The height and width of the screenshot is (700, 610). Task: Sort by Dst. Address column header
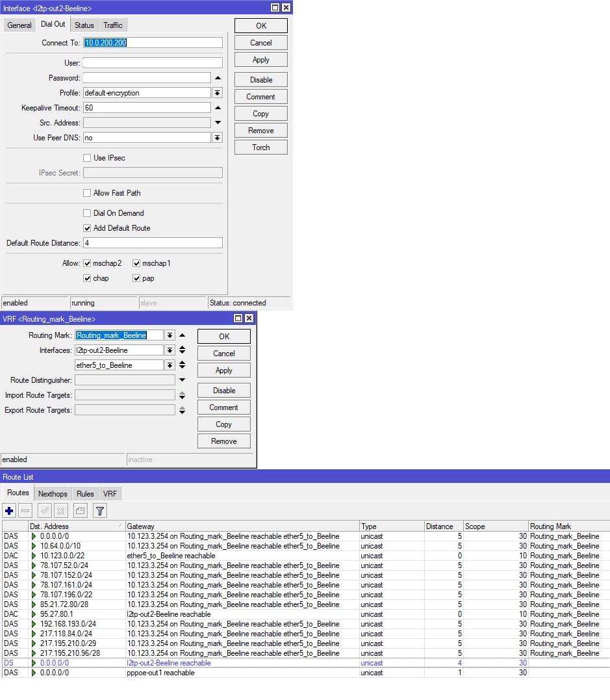[77, 526]
